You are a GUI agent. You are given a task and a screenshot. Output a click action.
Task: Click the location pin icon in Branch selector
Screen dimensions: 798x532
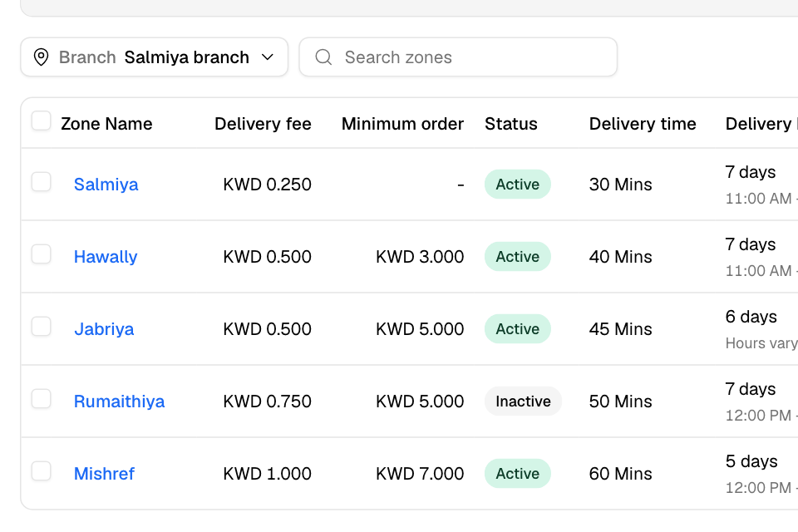point(41,57)
